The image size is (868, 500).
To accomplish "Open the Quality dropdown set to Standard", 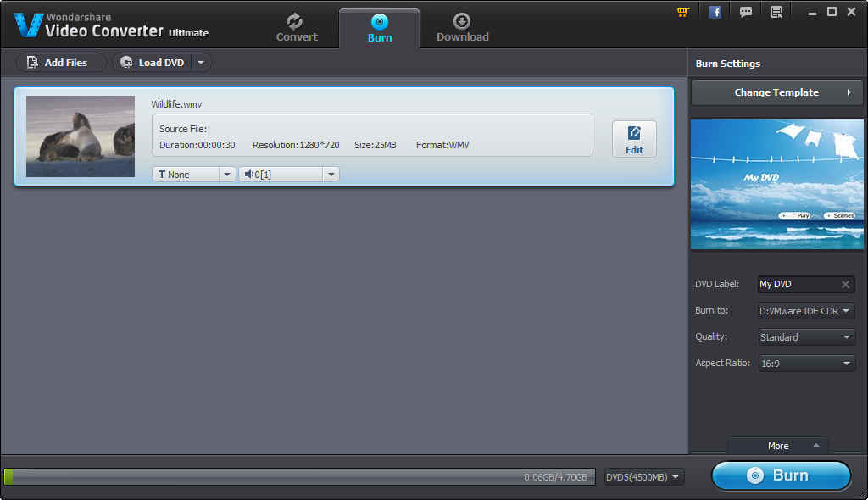I will [805, 336].
